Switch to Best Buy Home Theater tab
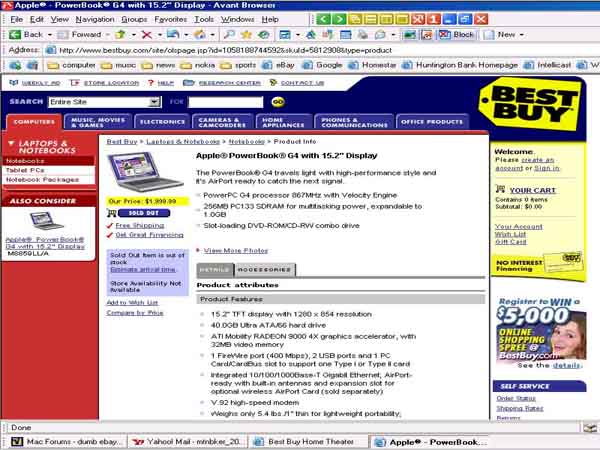 tap(308, 442)
